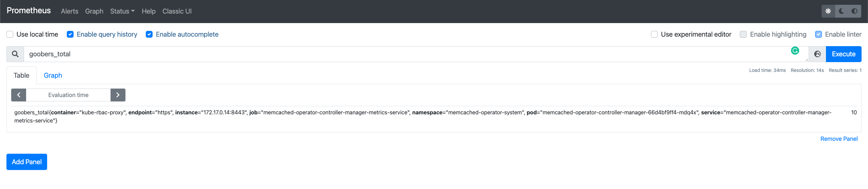Disable query history checkbox
This screenshot has width=868, height=189.
point(70,34)
